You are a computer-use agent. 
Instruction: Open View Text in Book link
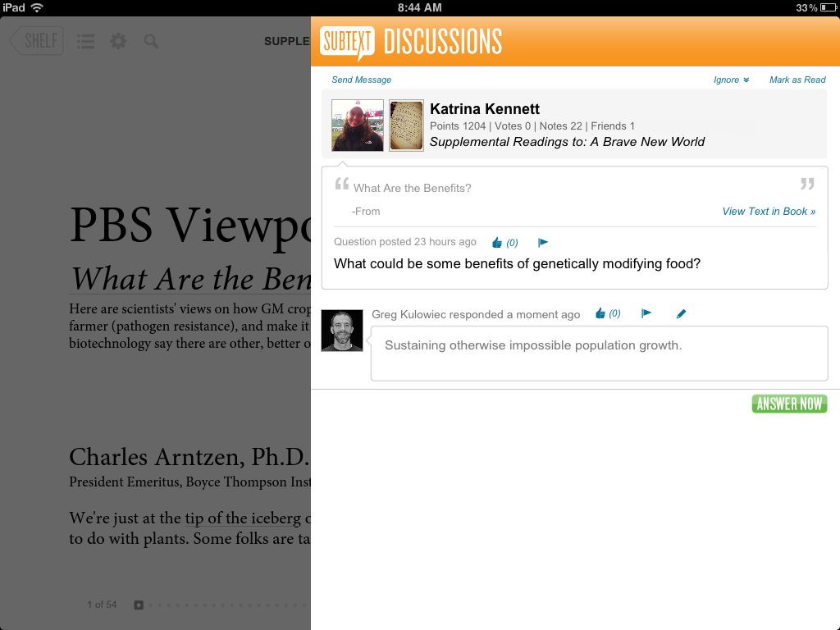coord(769,211)
